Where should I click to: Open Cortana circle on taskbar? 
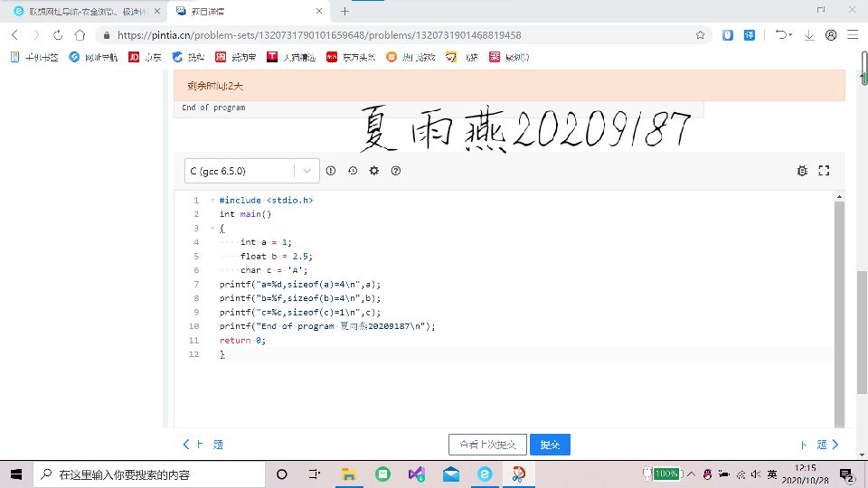click(282, 474)
